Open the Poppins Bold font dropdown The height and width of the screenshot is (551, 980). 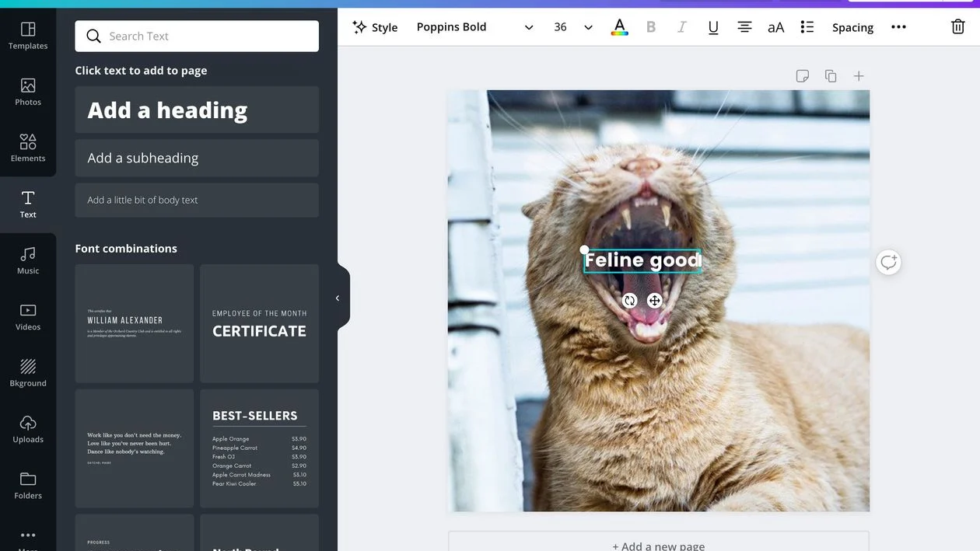(x=474, y=27)
